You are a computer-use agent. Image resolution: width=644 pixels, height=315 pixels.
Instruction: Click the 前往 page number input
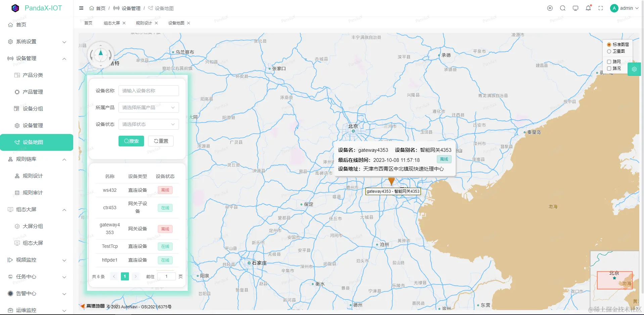pos(166,276)
